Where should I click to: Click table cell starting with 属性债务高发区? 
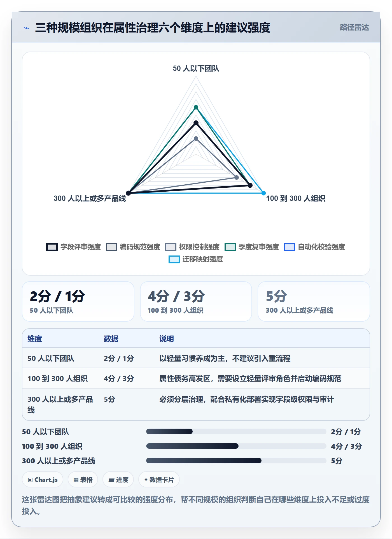(x=250, y=378)
